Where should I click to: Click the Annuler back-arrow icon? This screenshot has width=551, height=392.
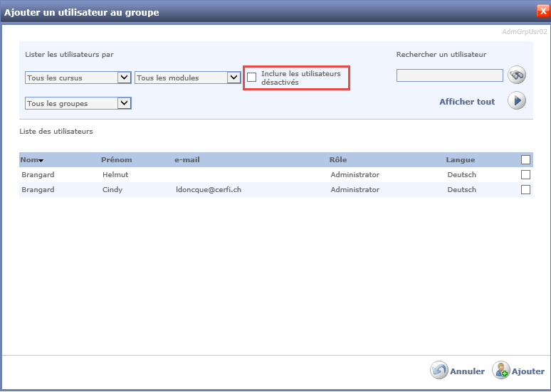coord(439,371)
